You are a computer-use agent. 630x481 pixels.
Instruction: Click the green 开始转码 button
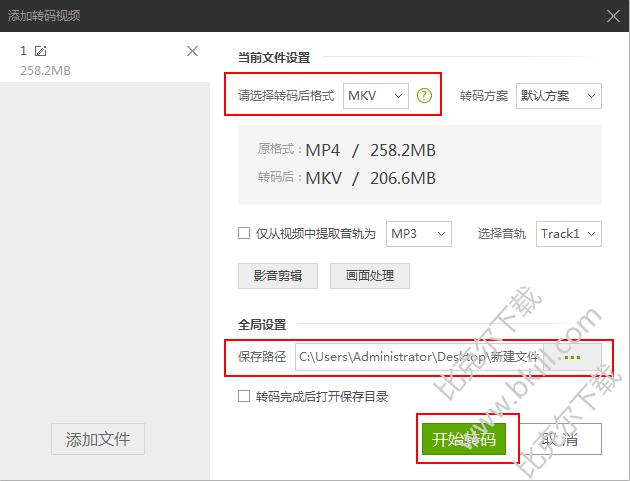coord(464,439)
